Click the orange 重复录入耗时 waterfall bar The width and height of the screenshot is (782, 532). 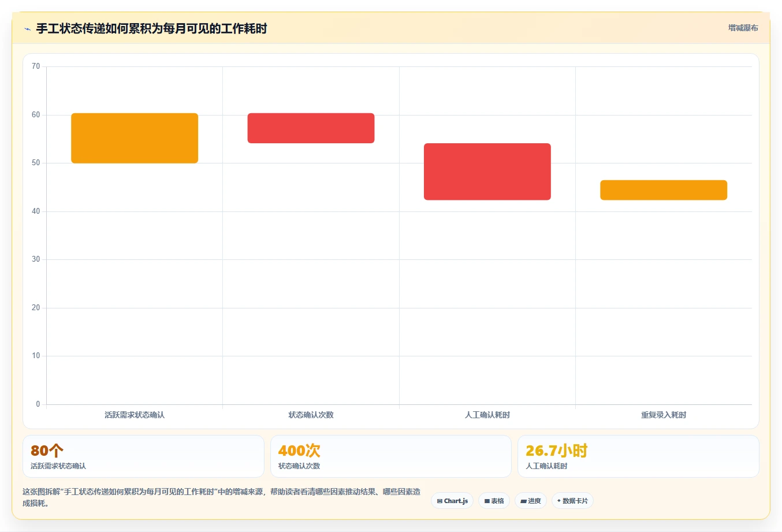664,190
